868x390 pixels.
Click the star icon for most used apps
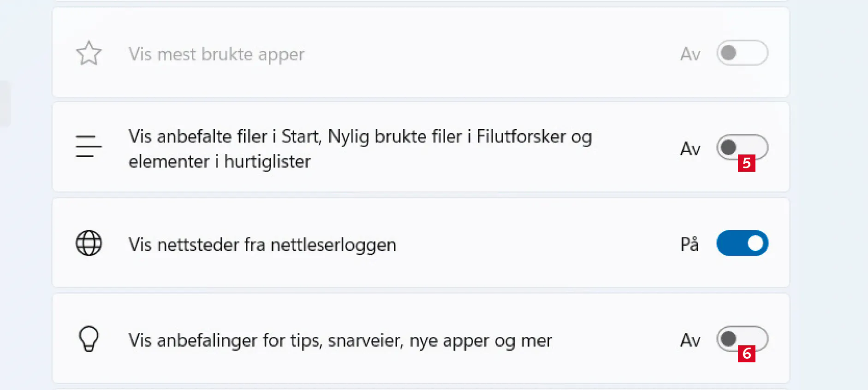click(89, 53)
